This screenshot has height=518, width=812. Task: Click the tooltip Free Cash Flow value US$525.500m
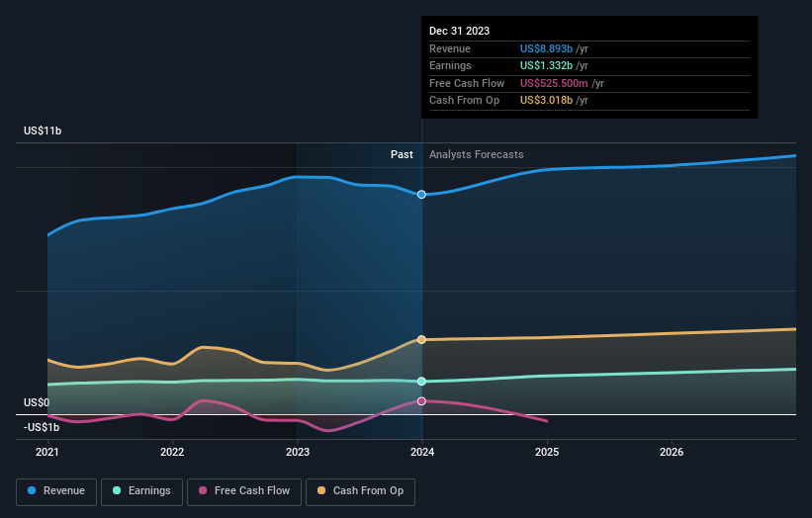point(554,83)
